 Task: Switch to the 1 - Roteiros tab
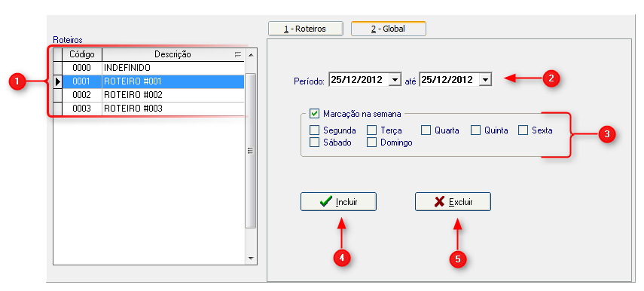(306, 29)
